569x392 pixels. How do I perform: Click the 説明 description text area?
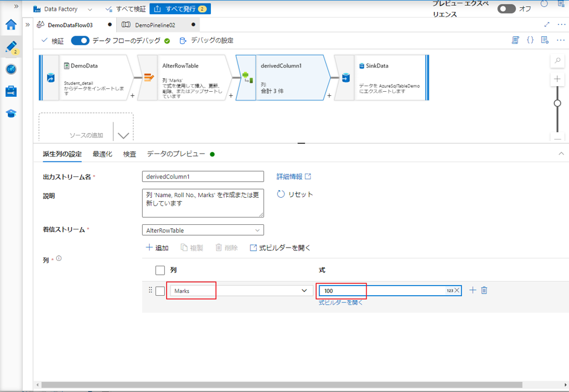coord(203,203)
